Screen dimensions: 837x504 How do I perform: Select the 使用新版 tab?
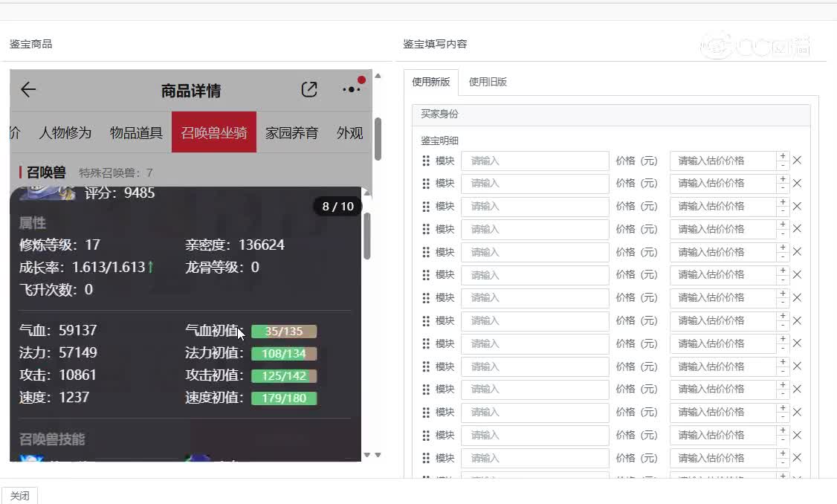click(431, 82)
